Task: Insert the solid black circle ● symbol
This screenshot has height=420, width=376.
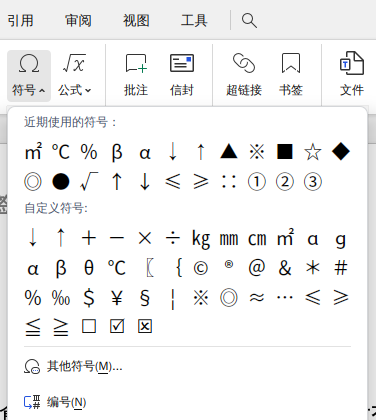Action: point(61,182)
